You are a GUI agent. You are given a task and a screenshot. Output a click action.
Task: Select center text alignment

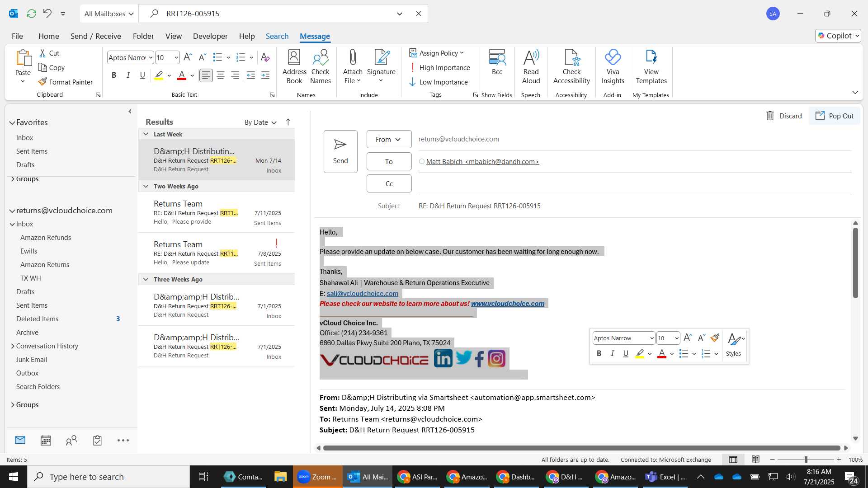(221, 75)
